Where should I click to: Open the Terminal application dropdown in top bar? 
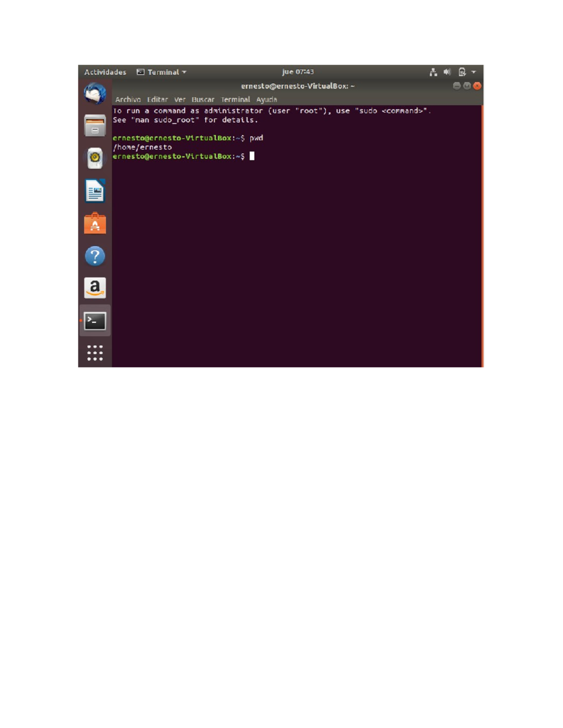pos(162,72)
